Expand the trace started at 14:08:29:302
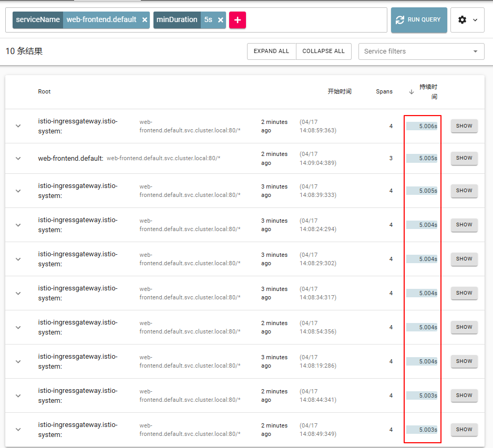This screenshot has width=493, height=448. pos(18,259)
